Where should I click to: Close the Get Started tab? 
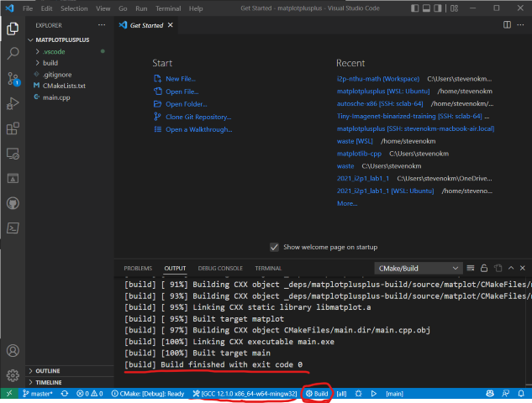(x=171, y=25)
